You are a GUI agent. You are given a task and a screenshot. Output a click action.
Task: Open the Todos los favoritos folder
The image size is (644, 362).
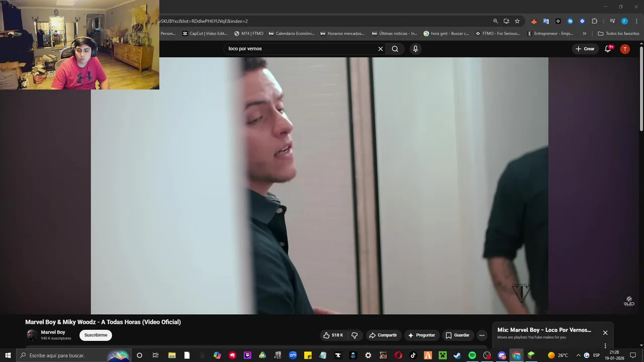point(618,34)
